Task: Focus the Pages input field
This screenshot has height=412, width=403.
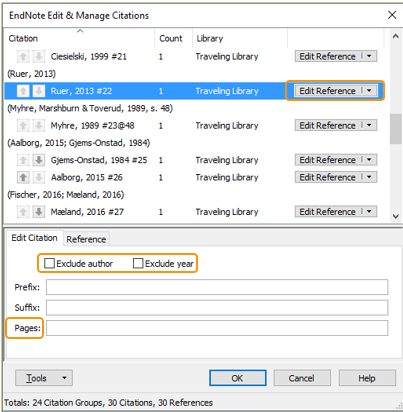Action: tap(217, 328)
